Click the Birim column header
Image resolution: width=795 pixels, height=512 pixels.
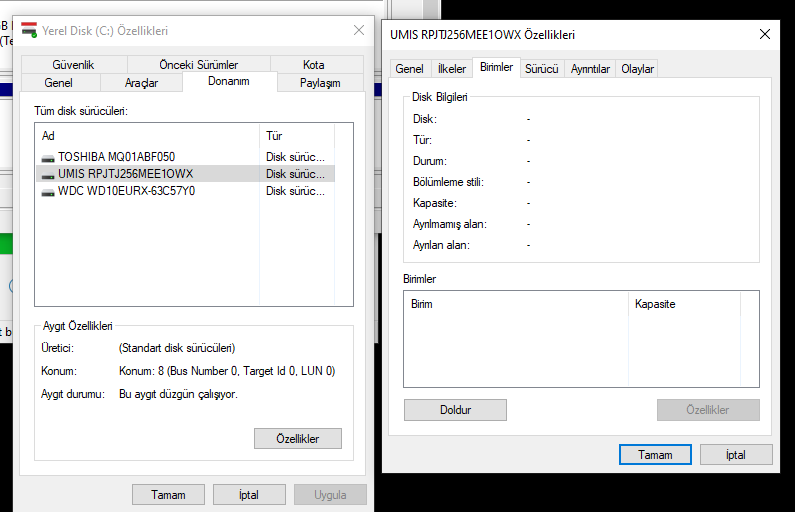pyautogui.click(x=516, y=304)
